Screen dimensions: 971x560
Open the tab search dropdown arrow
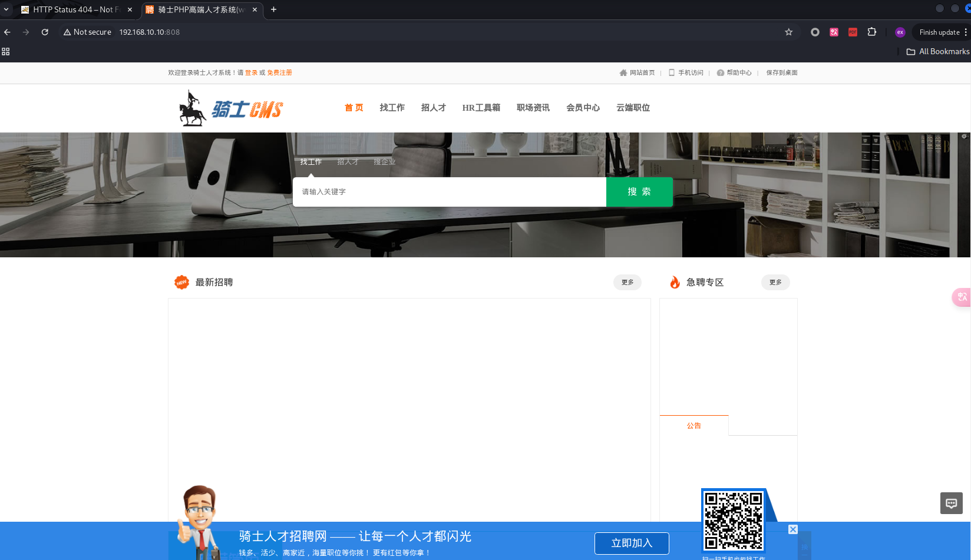(x=6, y=9)
